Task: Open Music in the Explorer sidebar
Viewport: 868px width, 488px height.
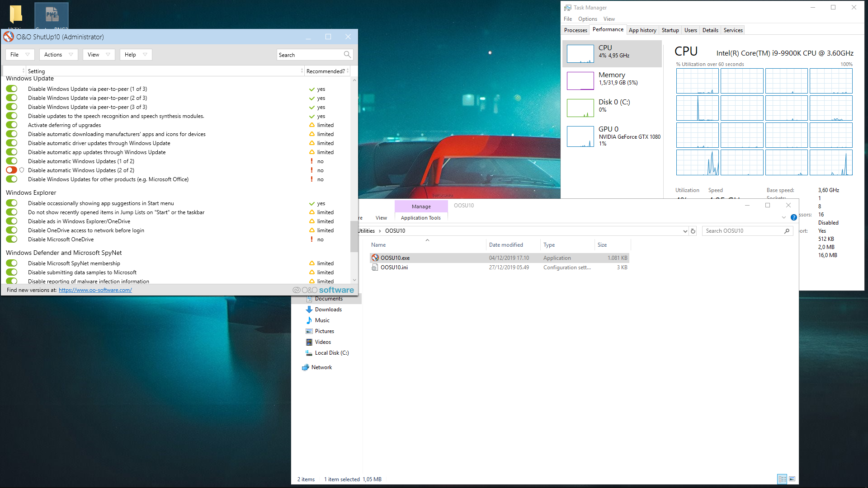Action: [x=322, y=320]
